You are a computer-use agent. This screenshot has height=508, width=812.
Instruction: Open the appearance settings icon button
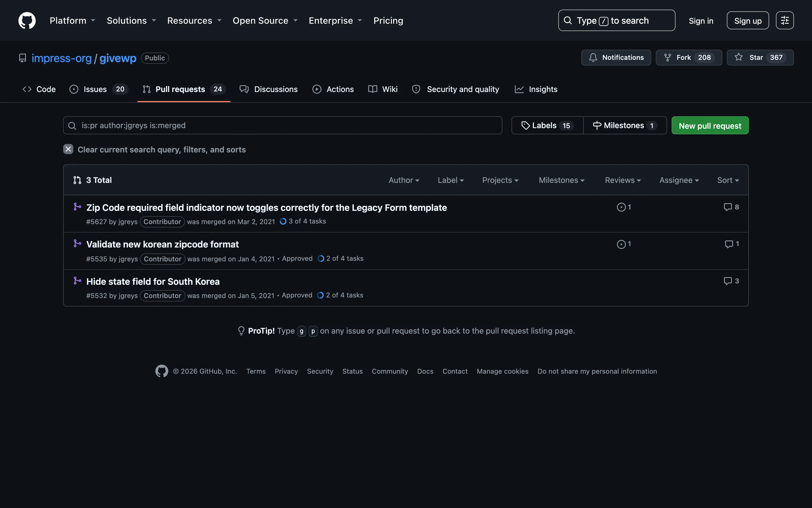pyautogui.click(x=784, y=21)
